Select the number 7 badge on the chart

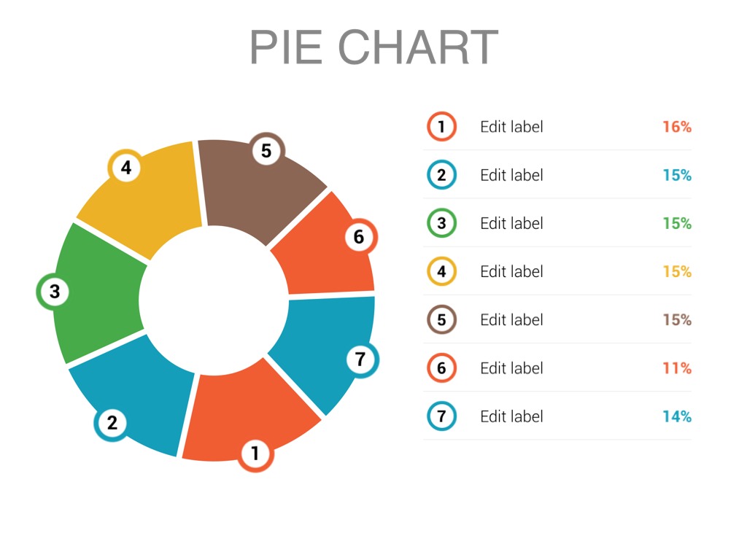(x=360, y=359)
